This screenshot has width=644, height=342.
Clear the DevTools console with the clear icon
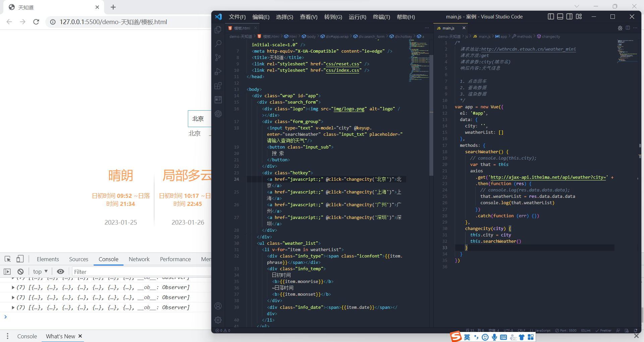pyautogui.click(x=20, y=272)
